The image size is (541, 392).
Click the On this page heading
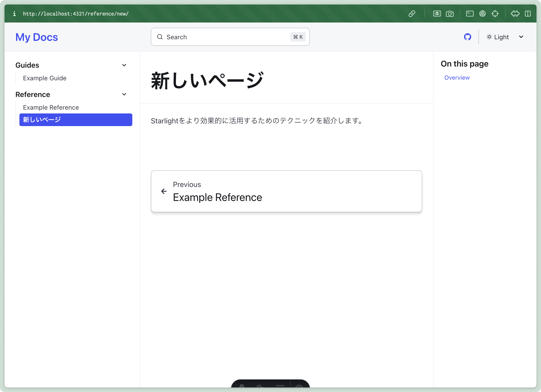(x=464, y=64)
